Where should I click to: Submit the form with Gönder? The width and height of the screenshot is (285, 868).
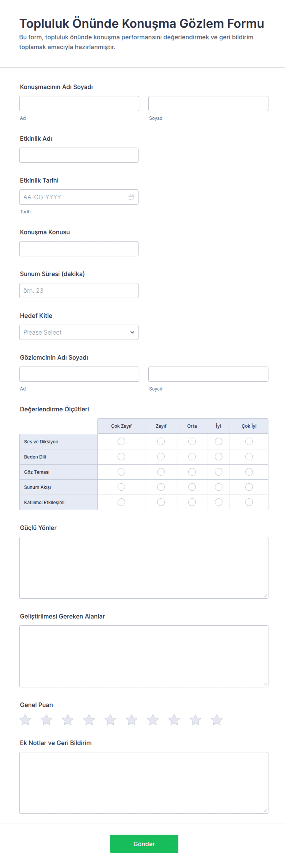coord(144,843)
